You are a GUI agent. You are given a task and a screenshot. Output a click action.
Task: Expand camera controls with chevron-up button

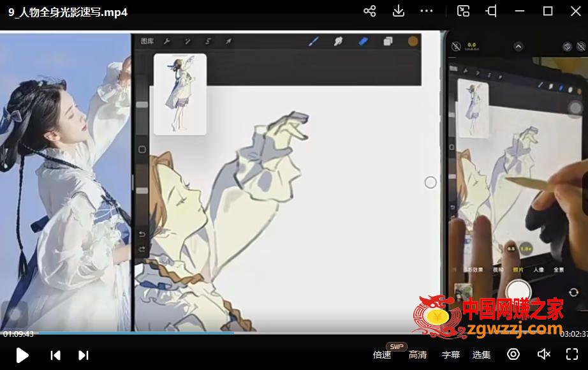(518, 47)
